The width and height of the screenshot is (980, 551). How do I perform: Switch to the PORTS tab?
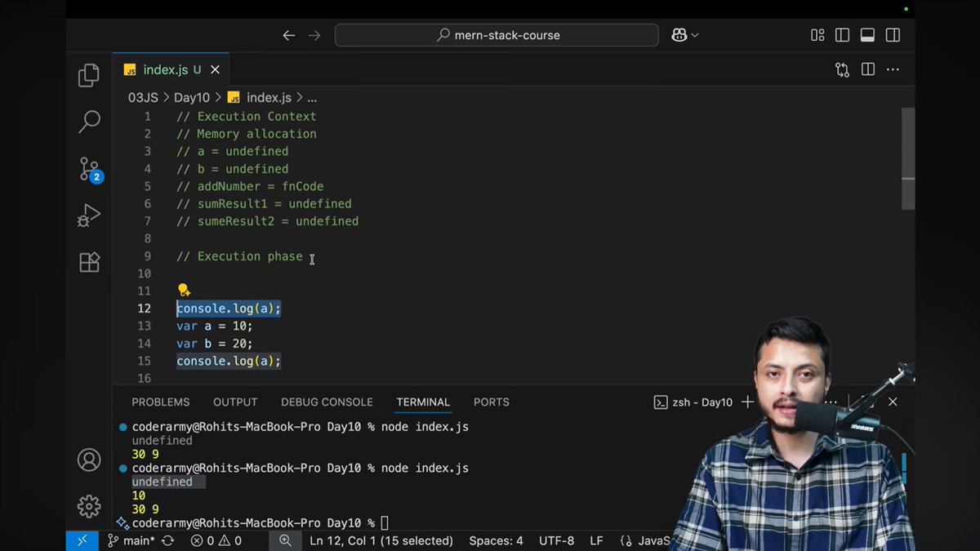[492, 402]
